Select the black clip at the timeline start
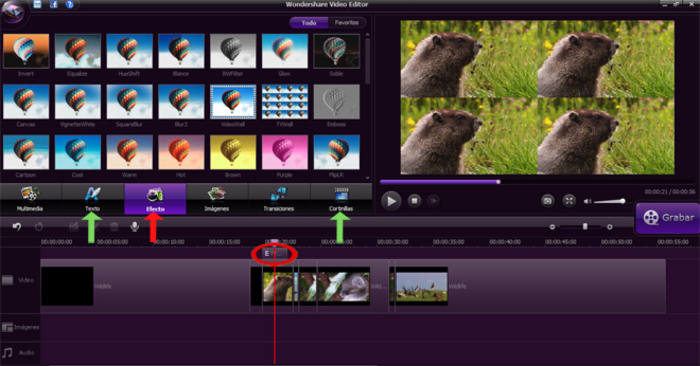 click(x=67, y=286)
